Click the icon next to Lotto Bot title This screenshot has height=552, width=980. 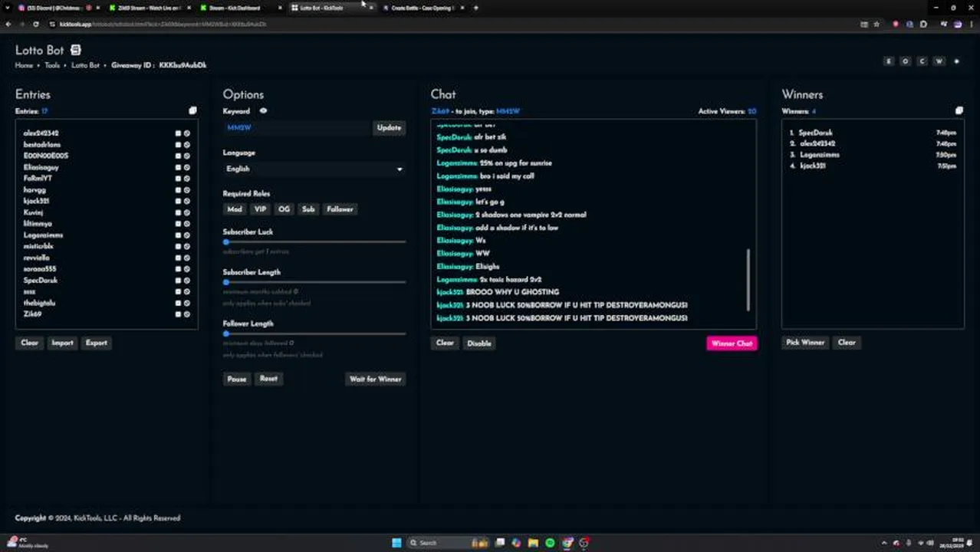coord(75,50)
